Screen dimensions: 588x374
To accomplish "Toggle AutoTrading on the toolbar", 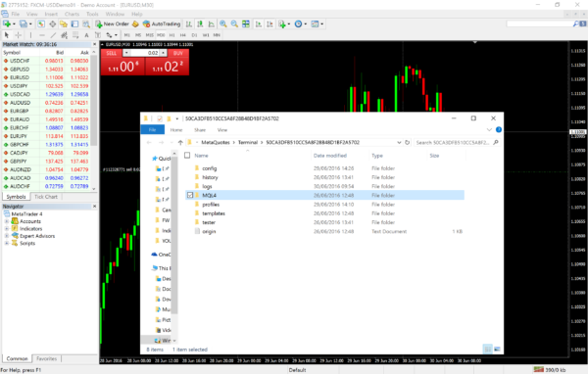I will point(162,23).
